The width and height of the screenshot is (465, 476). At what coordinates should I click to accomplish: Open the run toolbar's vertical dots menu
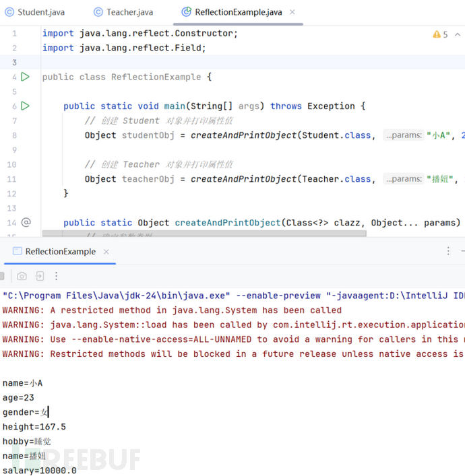point(57,276)
